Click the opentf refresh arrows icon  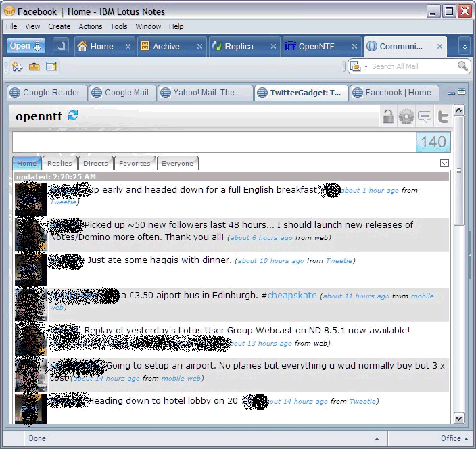pyautogui.click(x=73, y=116)
